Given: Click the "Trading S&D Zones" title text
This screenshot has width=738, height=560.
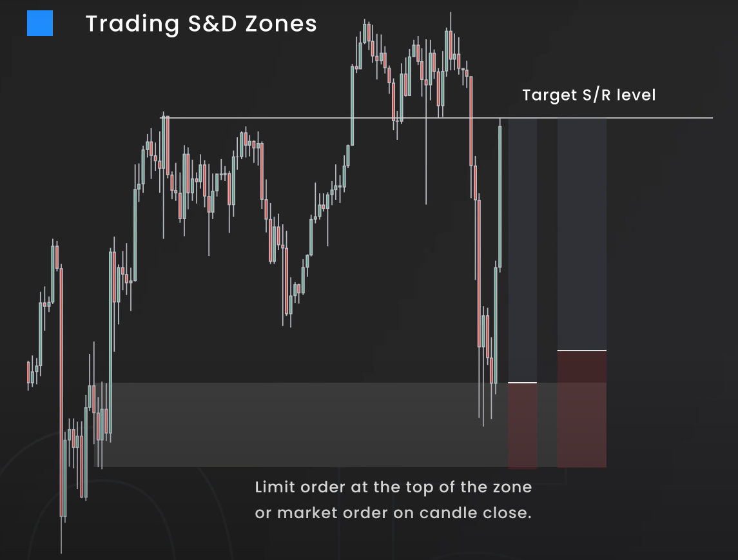Looking at the screenshot, I should tap(201, 24).
